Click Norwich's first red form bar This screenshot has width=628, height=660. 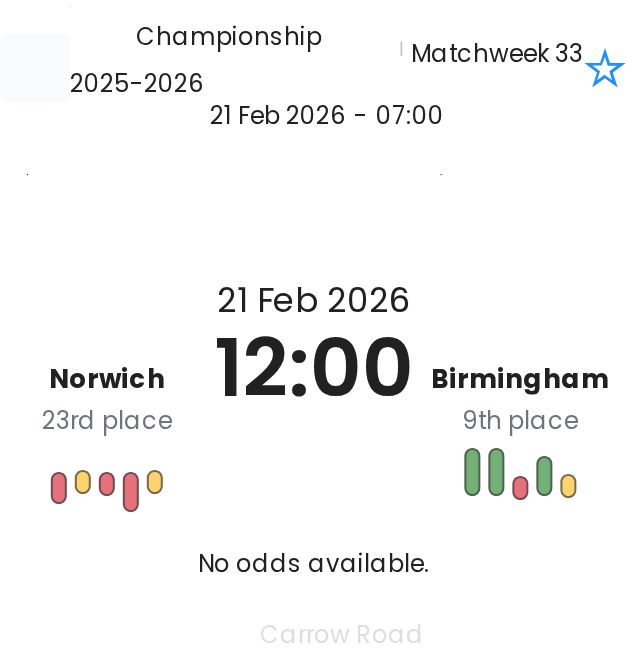59,488
